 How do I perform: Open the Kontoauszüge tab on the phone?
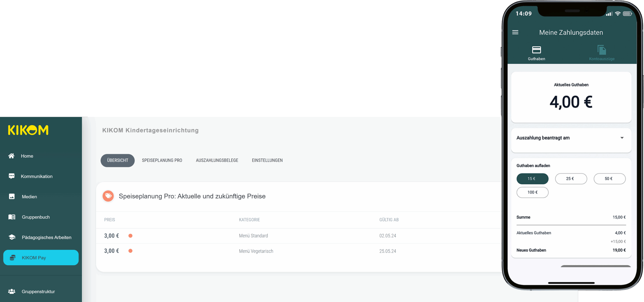(602, 53)
